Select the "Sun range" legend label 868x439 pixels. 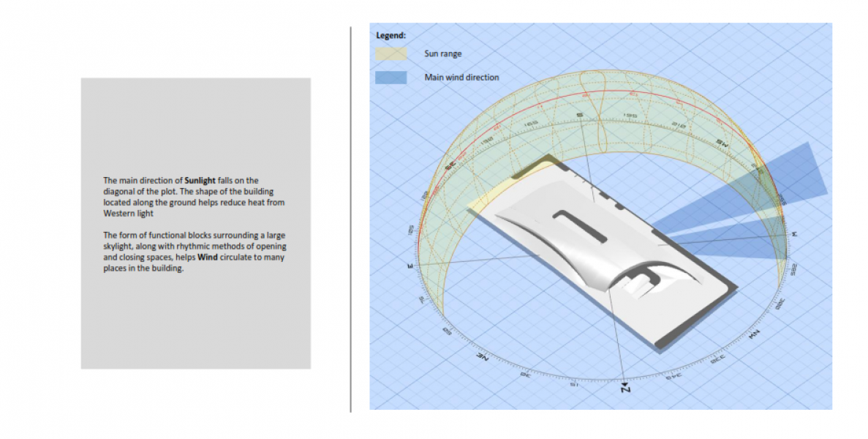442,54
